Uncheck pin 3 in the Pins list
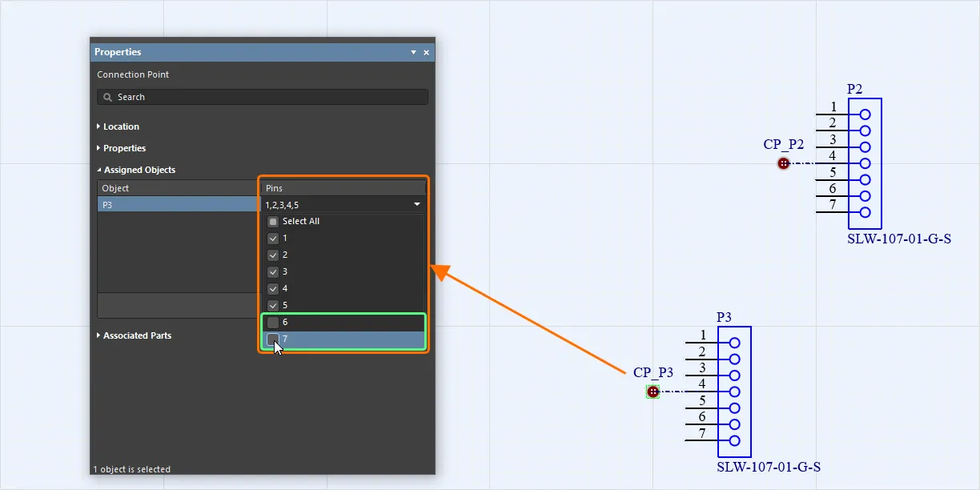 coord(273,271)
